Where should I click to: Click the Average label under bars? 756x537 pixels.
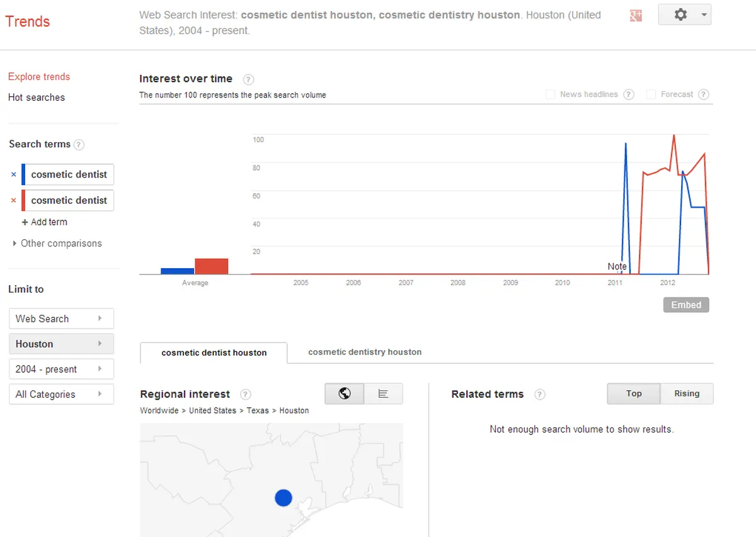195,283
